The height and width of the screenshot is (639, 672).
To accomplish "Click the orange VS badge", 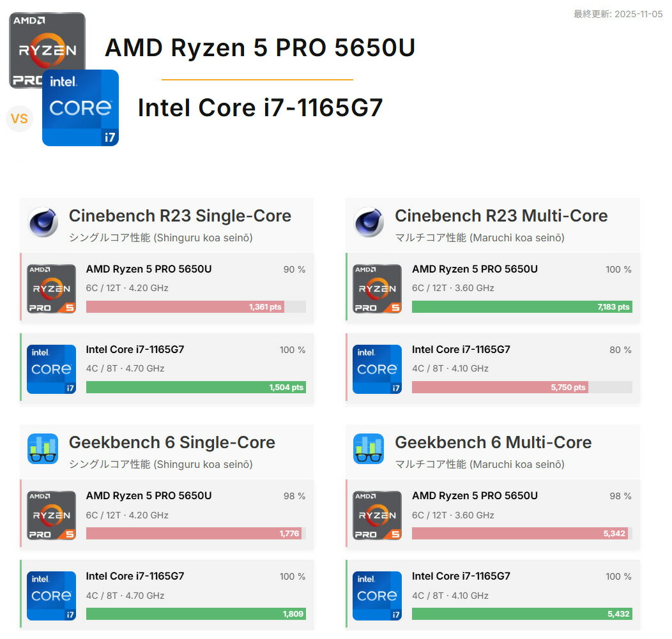I will (x=19, y=119).
